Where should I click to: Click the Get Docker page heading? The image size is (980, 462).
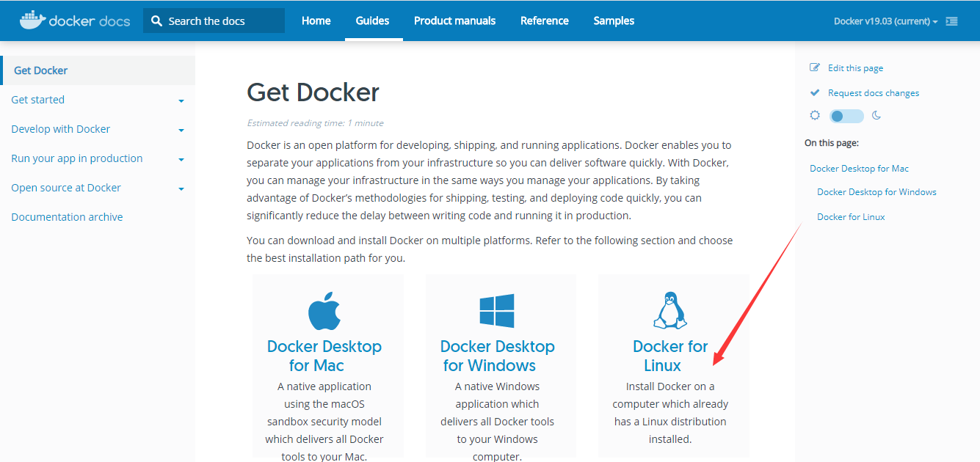coord(313,92)
